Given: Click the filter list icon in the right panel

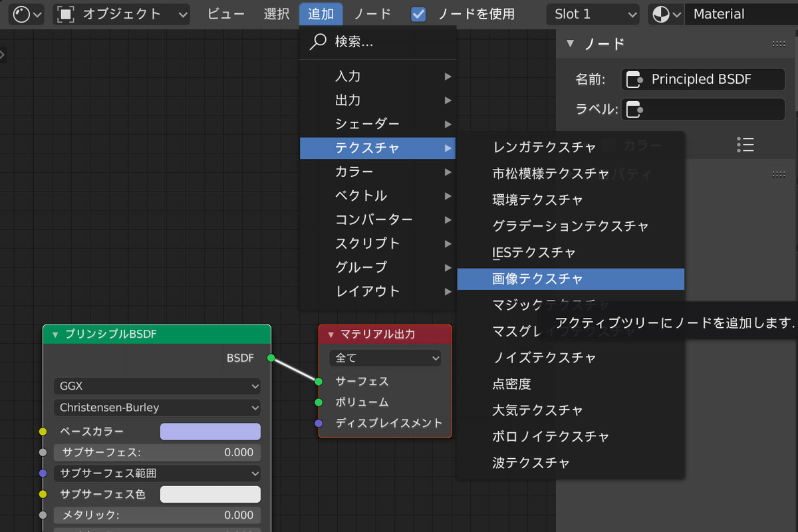Looking at the screenshot, I should click(745, 144).
